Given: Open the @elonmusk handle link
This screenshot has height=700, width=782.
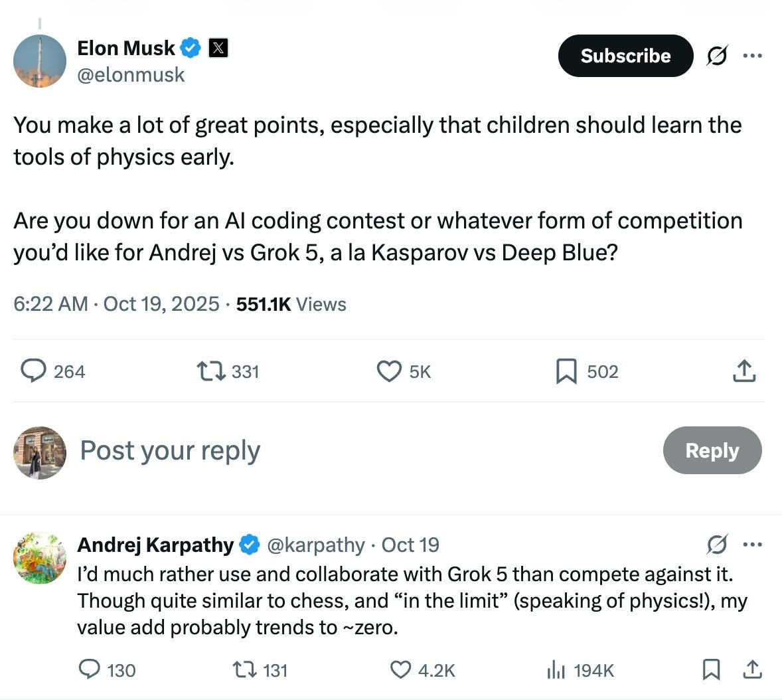Looking at the screenshot, I should click(x=131, y=74).
